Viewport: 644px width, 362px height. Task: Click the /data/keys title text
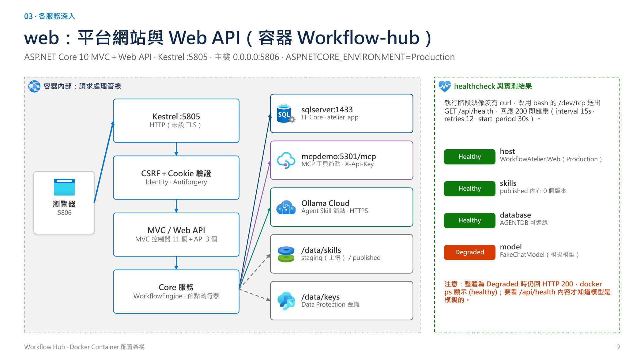click(x=320, y=297)
